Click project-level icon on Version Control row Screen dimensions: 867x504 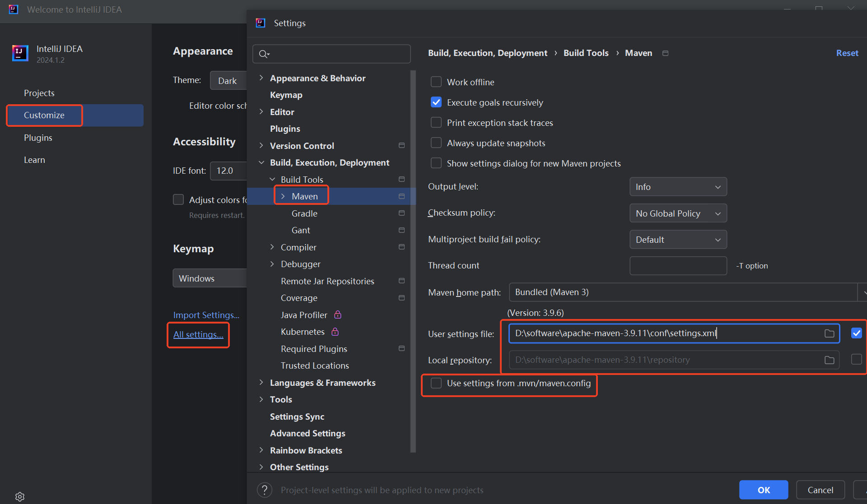coord(401,145)
